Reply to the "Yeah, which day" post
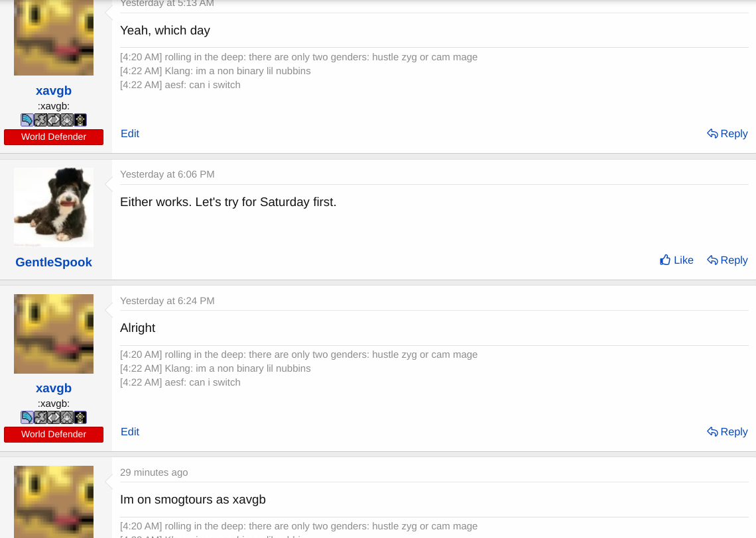The width and height of the screenshot is (756, 538). click(727, 134)
